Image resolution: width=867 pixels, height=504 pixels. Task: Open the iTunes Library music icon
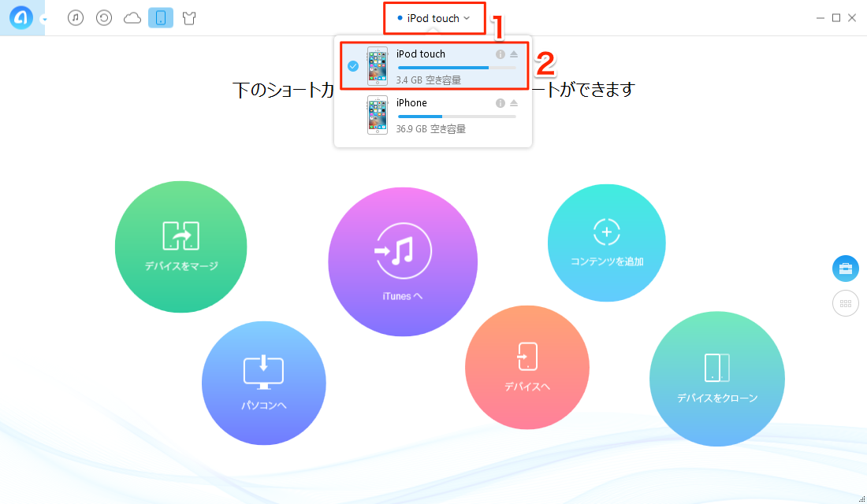click(76, 18)
